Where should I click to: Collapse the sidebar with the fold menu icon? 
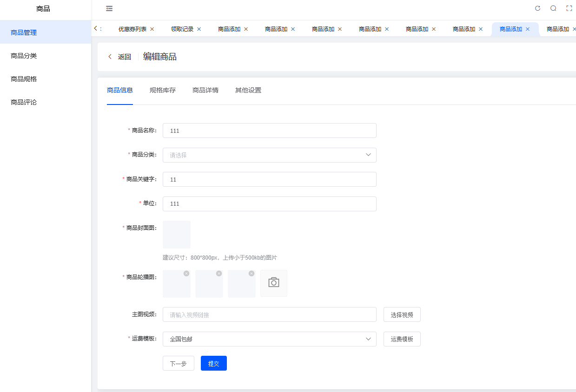tap(109, 8)
